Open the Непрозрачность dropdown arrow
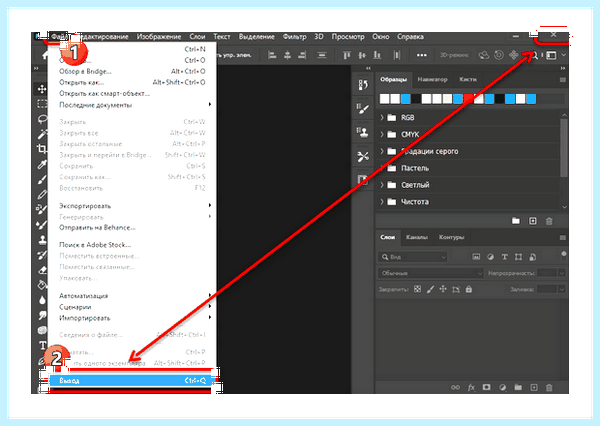This screenshot has width=600, height=426. (562, 273)
